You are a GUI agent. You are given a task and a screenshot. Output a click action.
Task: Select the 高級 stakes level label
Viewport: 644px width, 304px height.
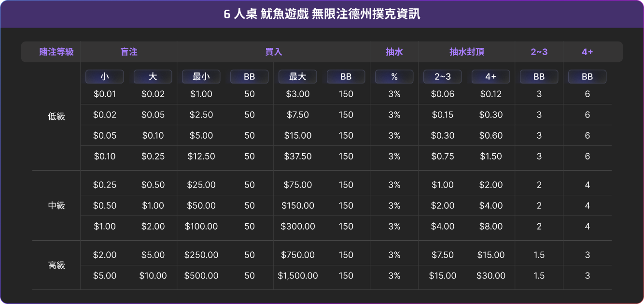(x=56, y=265)
